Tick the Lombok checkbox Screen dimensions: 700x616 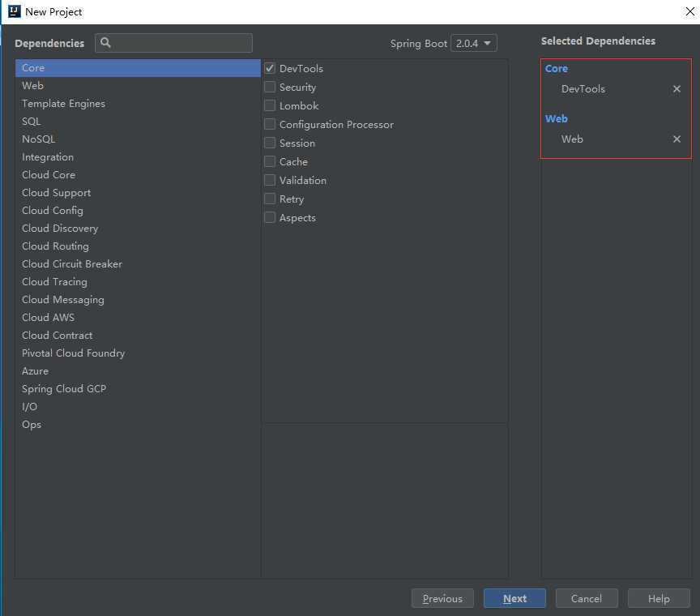[270, 106]
